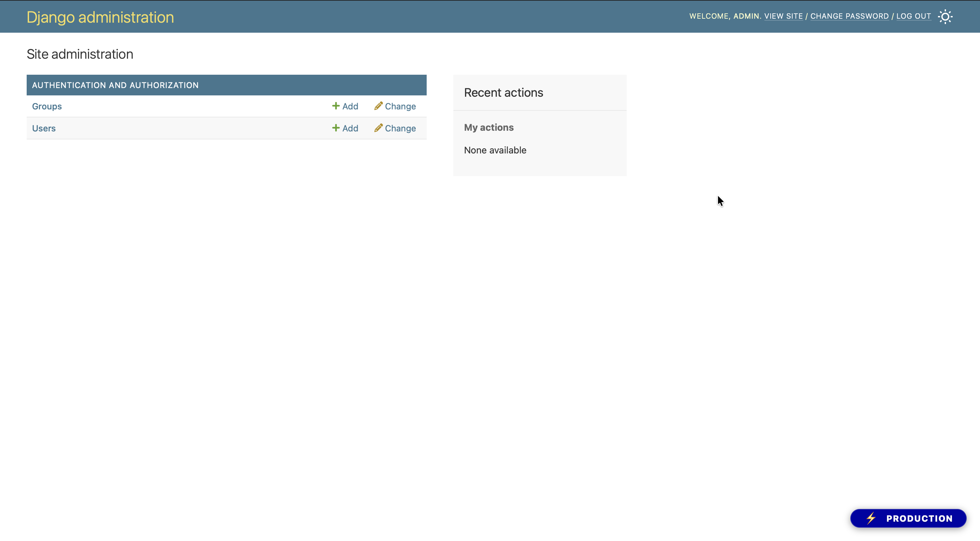The image size is (980, 541).
Task: Open the Users model link
Action: tap(44, 128)
